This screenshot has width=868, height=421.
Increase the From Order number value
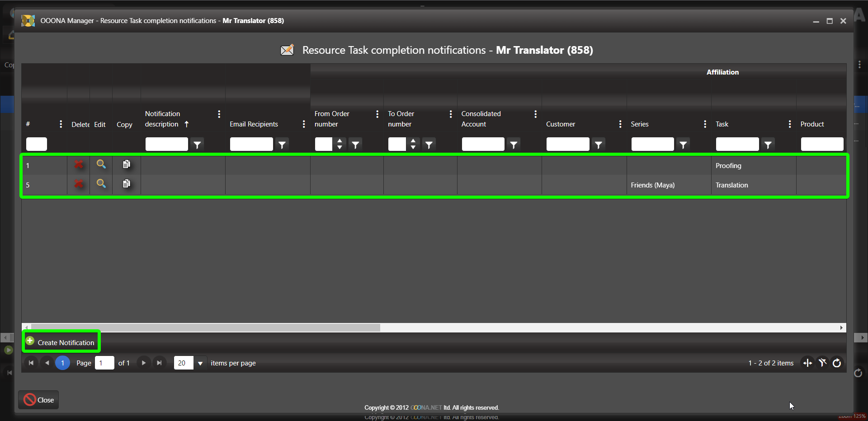[x=340, y=141]
